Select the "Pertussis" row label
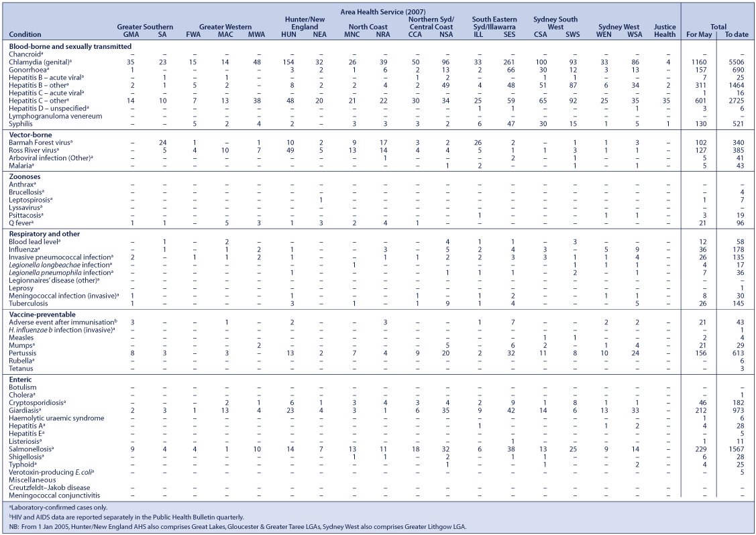The height and width of the screenshot is (535, 756). [x=23, y=353]
